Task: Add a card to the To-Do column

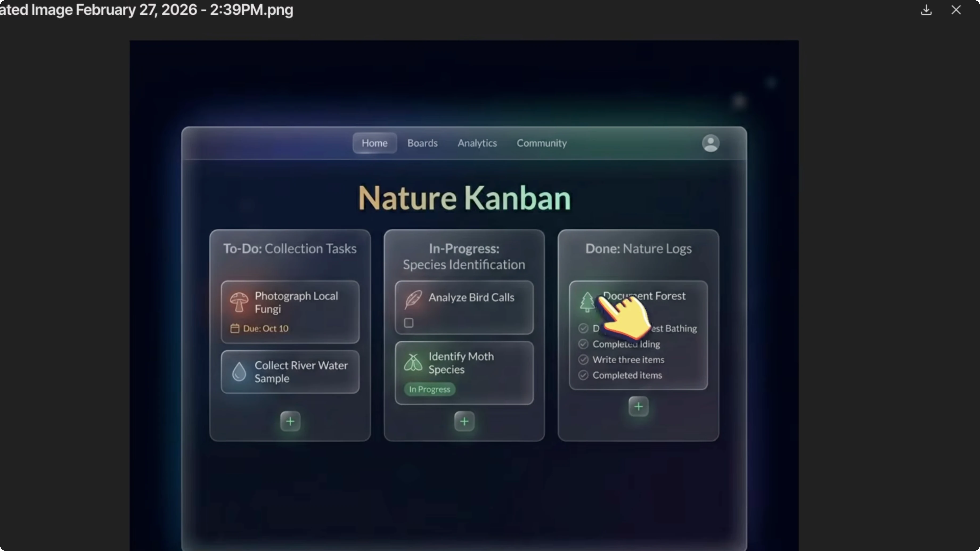Action: (x=290, y=421)
